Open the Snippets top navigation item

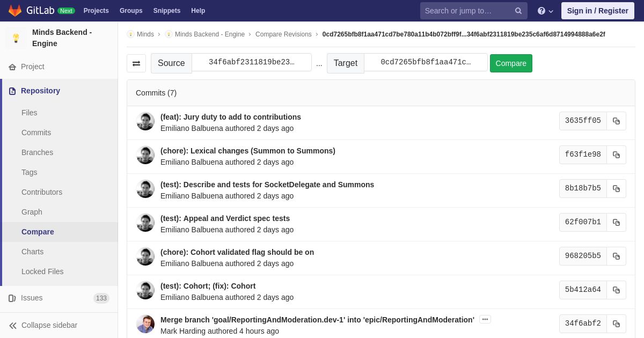(x=167, y=11)
